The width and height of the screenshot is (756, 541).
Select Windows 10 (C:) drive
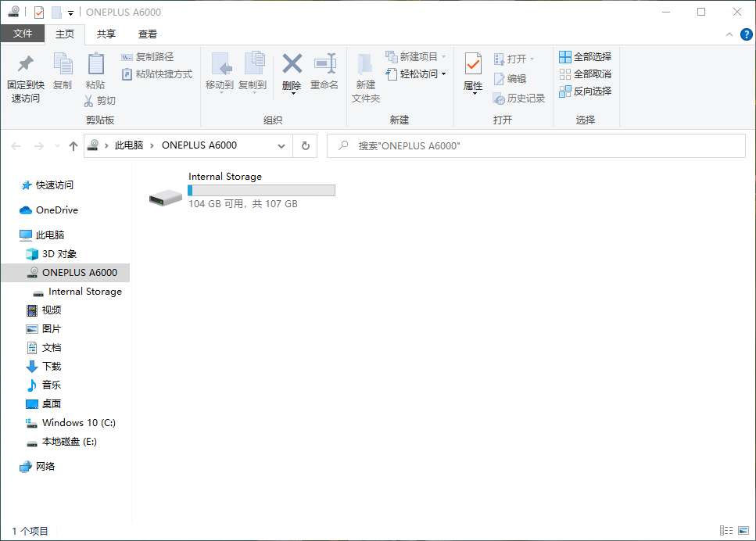click(x=70, y=423)
